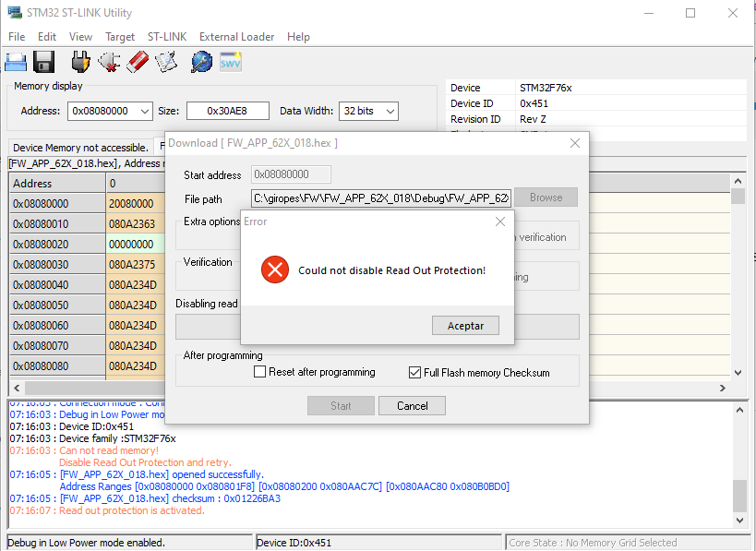Close the Error dialog with X
The image size is (756, 551).
point(500,222)
